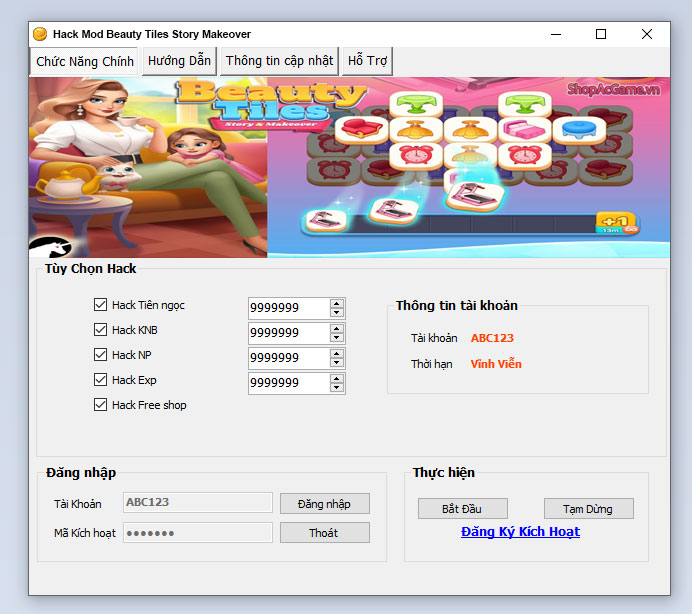Screen dimensions: 693x616
Task: Toggle the Hack Tiên ngọc checkbox
Action: click(100, 304)
